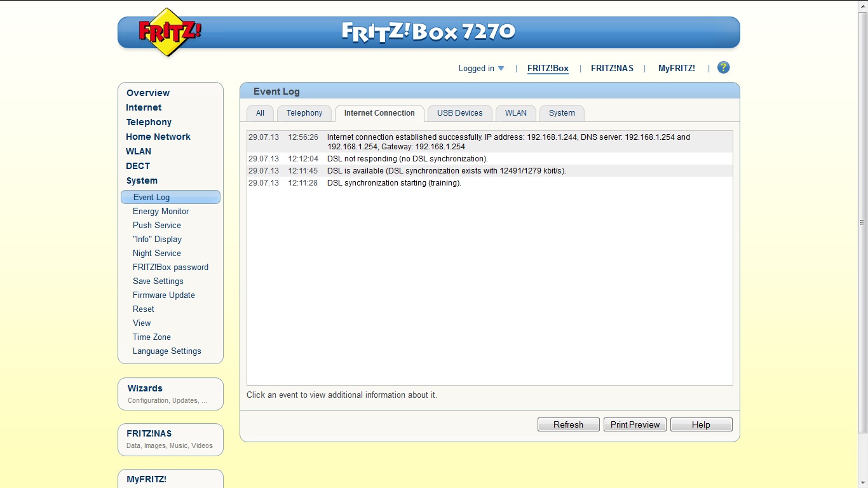Open Save Settings page

pos(158,281)
